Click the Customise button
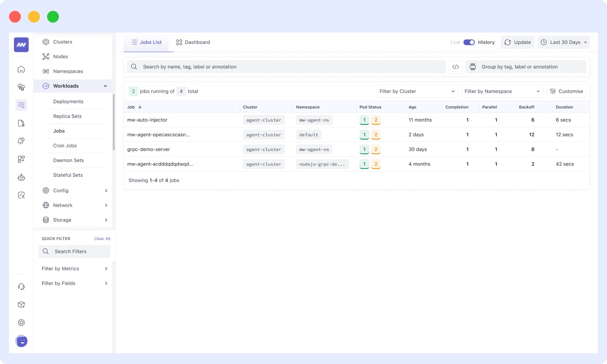607x364 pixels. click(566, 91)
